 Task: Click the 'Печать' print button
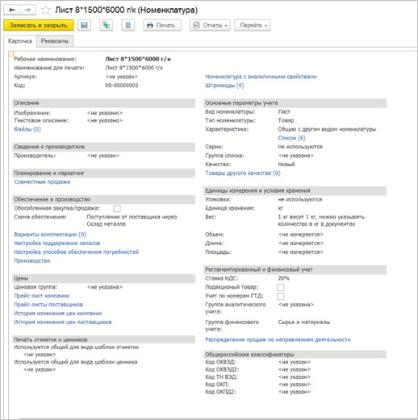coord(162,25)
